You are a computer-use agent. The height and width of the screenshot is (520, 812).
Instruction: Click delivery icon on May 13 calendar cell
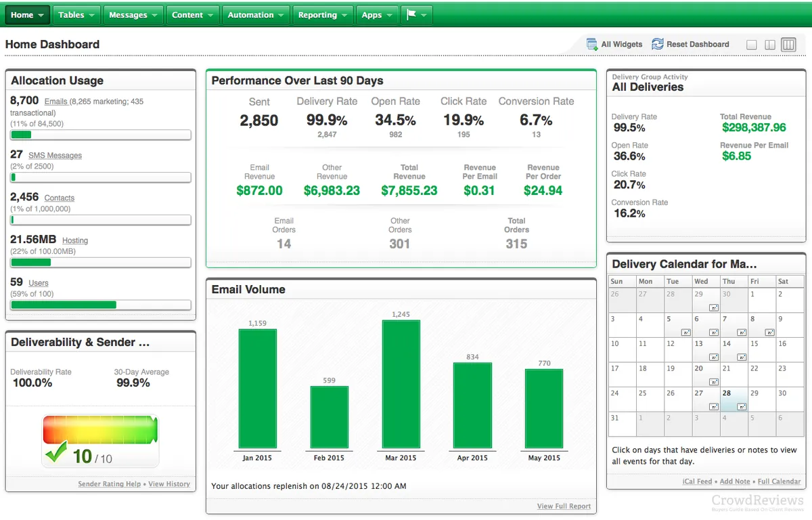click(714, 357)
